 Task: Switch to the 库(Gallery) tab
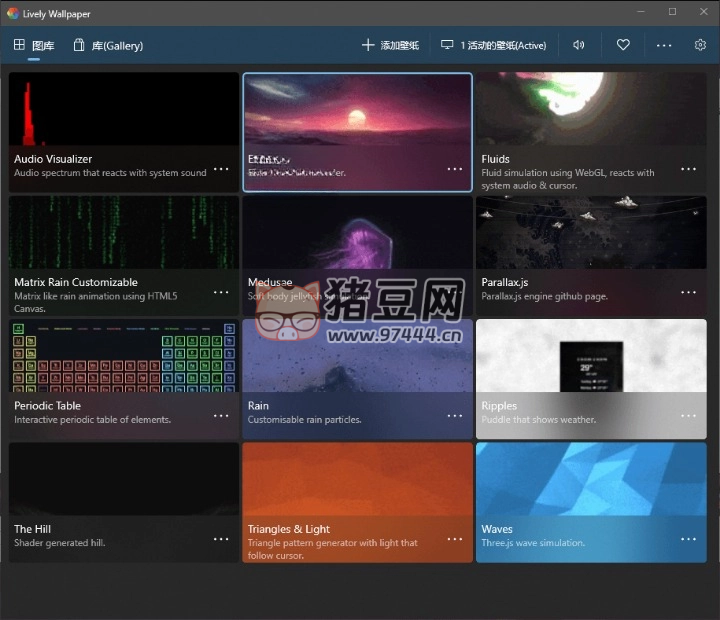click(x=108, y=45)
